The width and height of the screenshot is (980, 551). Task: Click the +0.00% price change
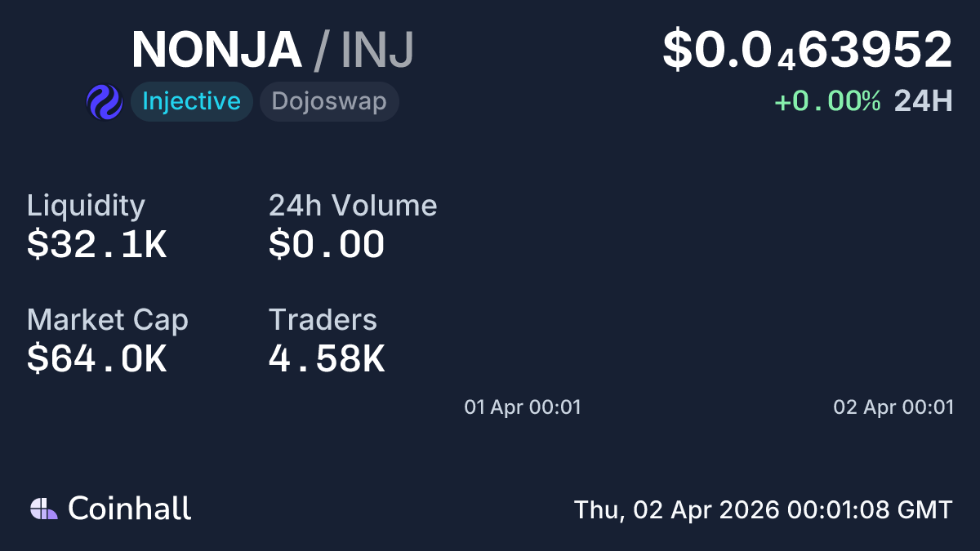point(827,101)
